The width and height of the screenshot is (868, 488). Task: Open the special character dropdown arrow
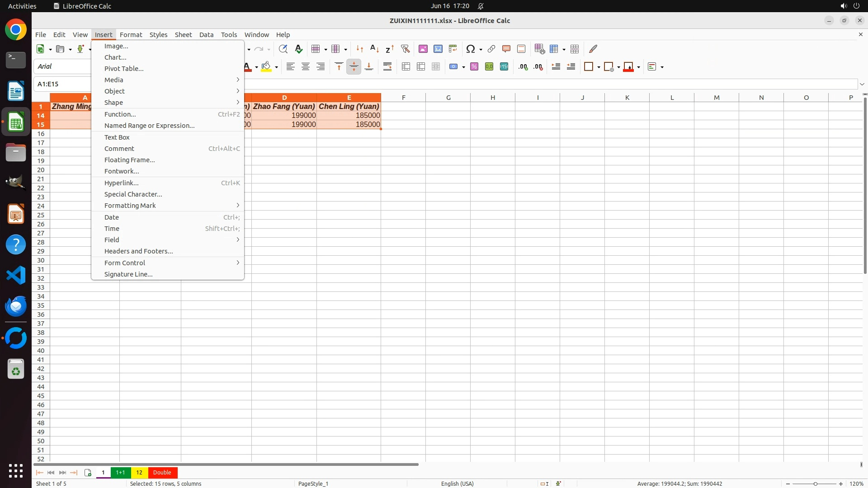[481, 49]
